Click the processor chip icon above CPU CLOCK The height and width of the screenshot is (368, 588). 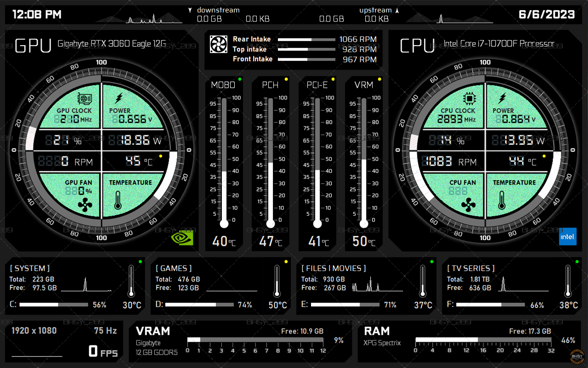click(x=469, y=98)
